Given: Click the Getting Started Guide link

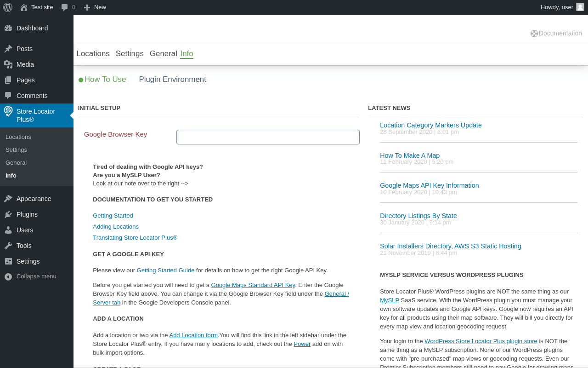Looking at the screenshot, I should coord(165,270).
